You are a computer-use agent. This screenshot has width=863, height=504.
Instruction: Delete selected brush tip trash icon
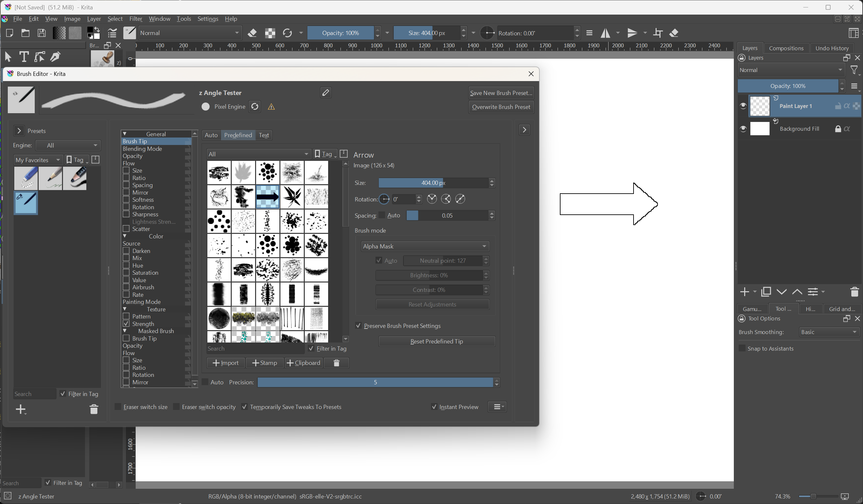[x=336, y=363]
